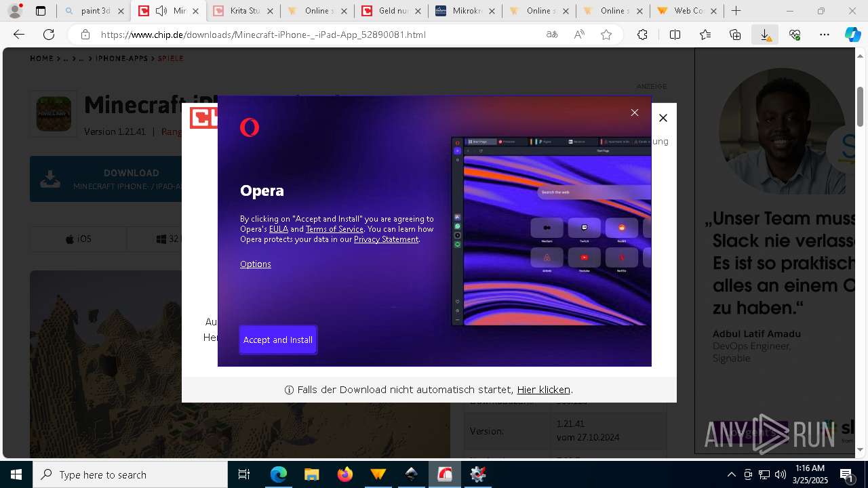Open Firefox from taskbar
This screenshot has width=868, height=488.
344,474
